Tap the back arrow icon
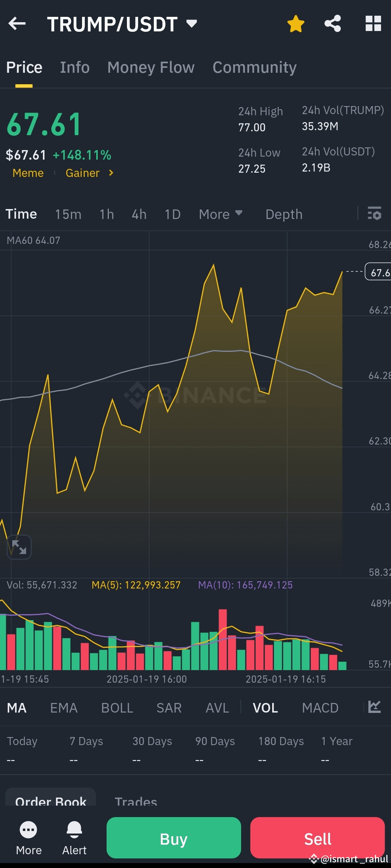The image size is (391, 868). point(17,24)
